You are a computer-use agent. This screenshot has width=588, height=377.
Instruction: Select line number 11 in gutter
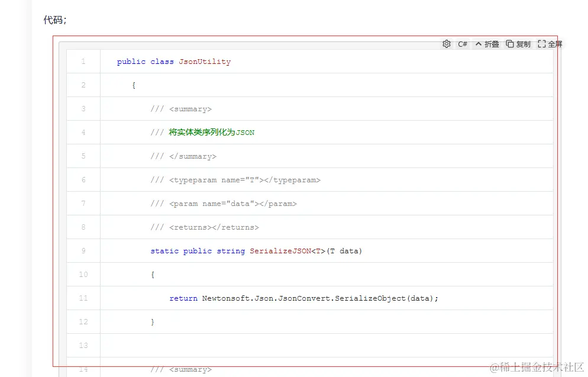(x=83, y=298)
